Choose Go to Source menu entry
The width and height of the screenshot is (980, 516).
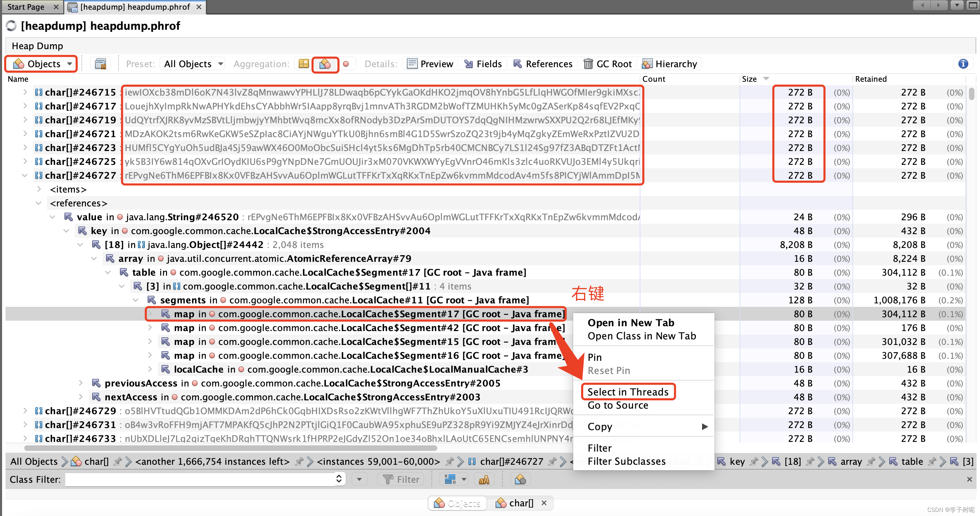618,405
